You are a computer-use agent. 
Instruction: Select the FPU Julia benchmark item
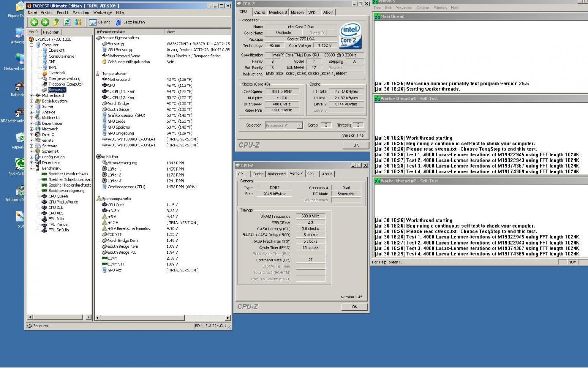pos(56,219)
